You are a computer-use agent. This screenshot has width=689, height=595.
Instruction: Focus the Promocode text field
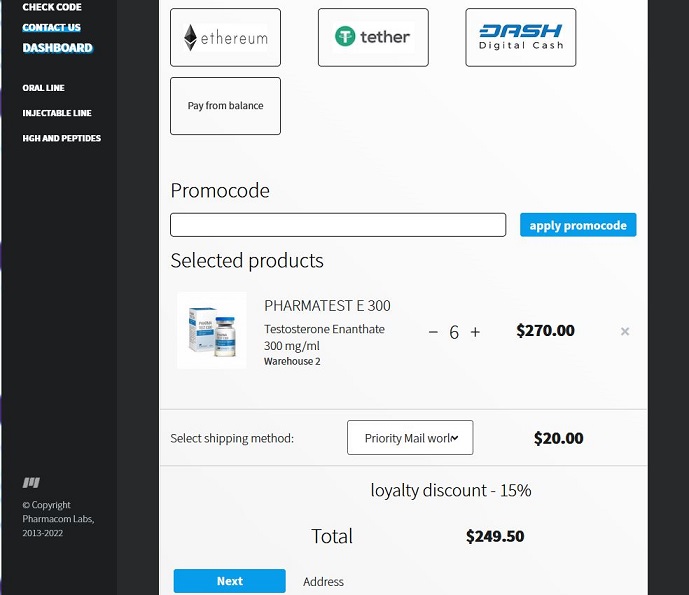pyautogui.click(x=338, y=225)
